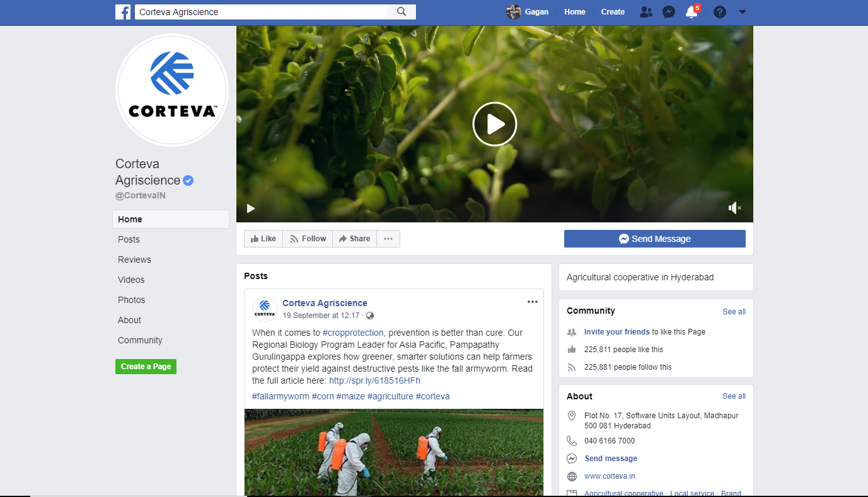The width and height of the screenshot is (868, 497).
Task: Click Invite your friends link
Action: tap(616, 332)
